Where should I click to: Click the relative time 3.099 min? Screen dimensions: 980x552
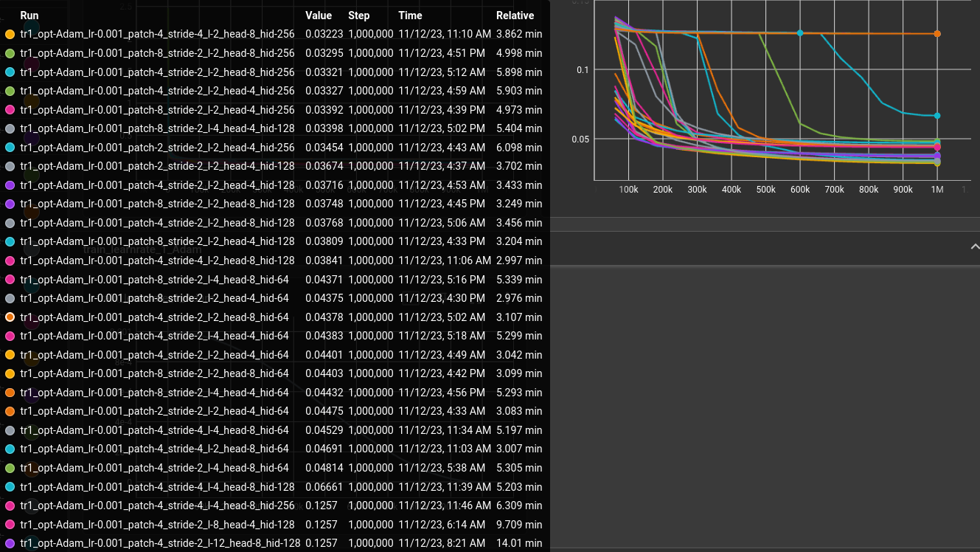pyautogui.click(x=519, y=374)
